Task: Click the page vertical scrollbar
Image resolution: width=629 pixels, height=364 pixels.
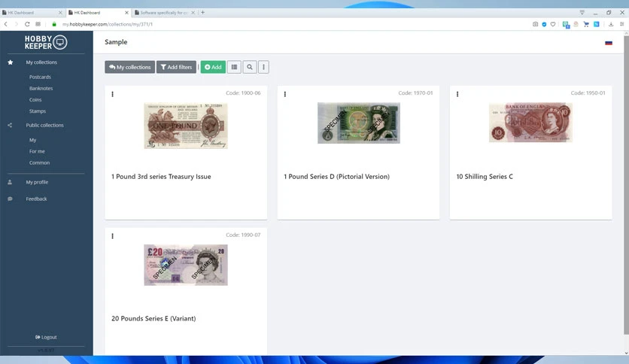Action: click(x=626, y=184)
